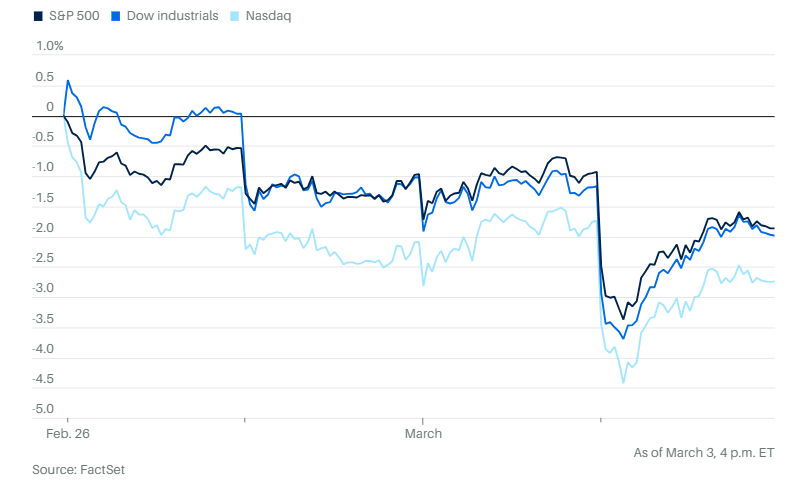Click the March x-axis label

tap(422, 434)
